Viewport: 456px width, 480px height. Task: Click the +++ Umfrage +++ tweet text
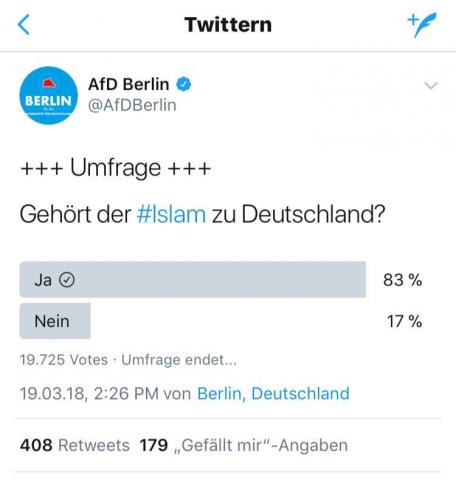coord(115,168)
